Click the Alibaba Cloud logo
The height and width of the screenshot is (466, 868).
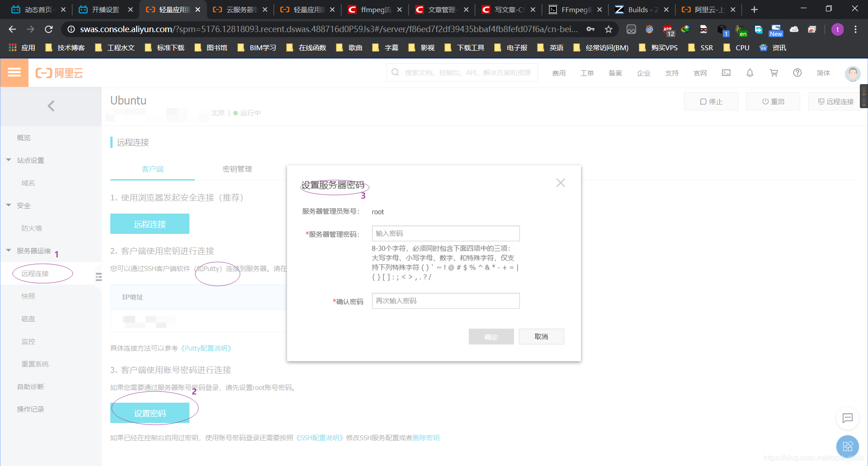click(58, 72)
